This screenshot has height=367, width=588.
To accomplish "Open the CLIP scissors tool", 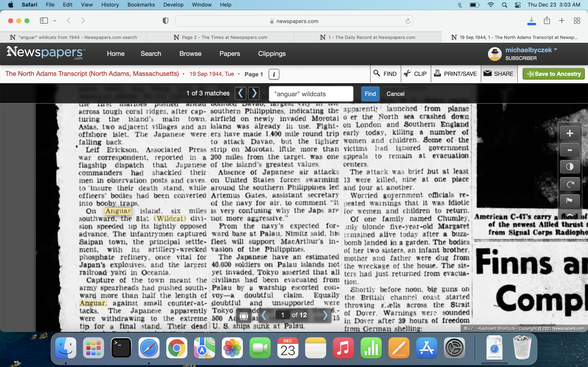I will [415, 74].
